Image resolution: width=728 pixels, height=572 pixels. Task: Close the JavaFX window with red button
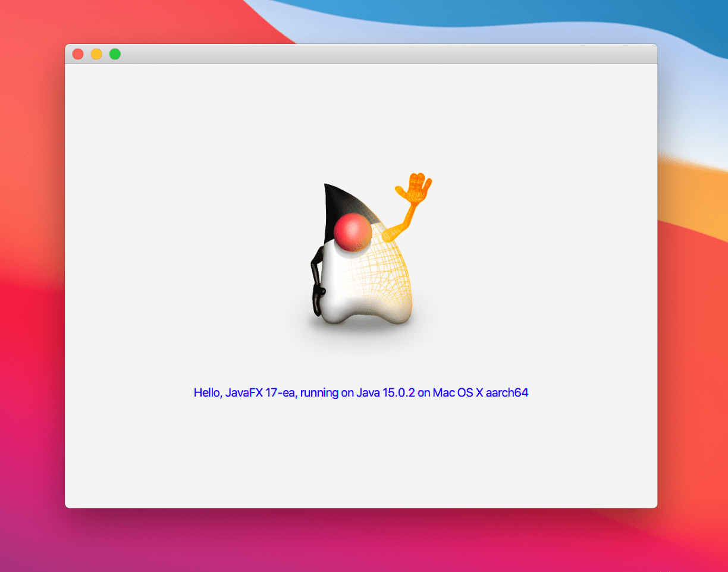[x=78, y=54]
